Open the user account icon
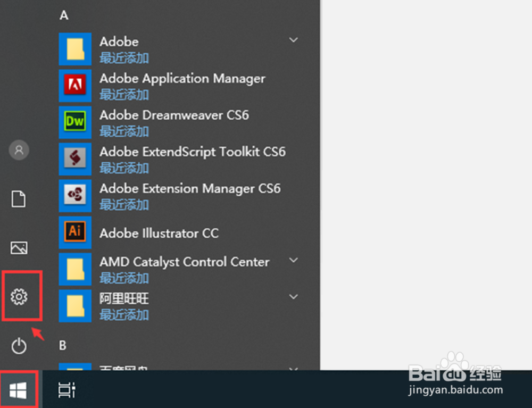Screen dimensions: 532x408 click(19, 150)
